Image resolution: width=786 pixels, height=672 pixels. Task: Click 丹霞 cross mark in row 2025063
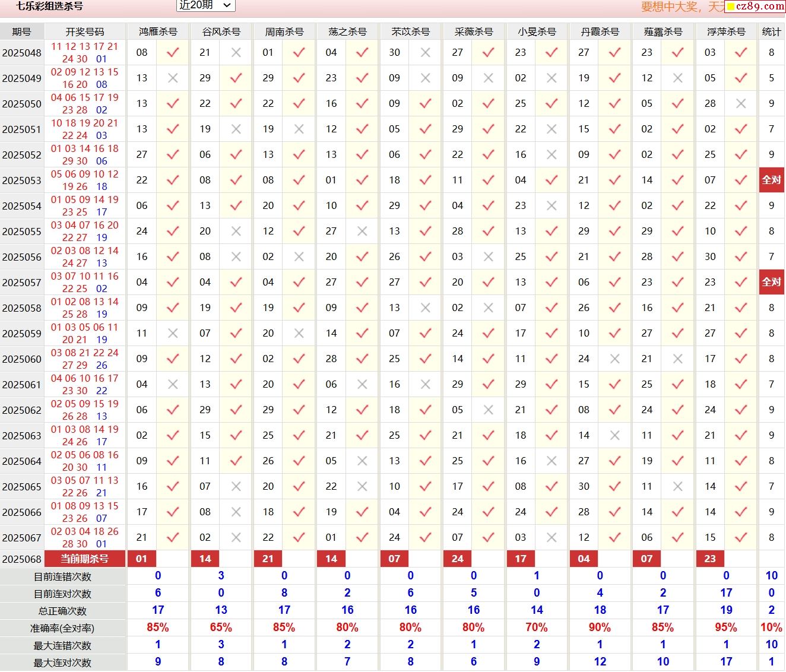click(x=614, y=435)
